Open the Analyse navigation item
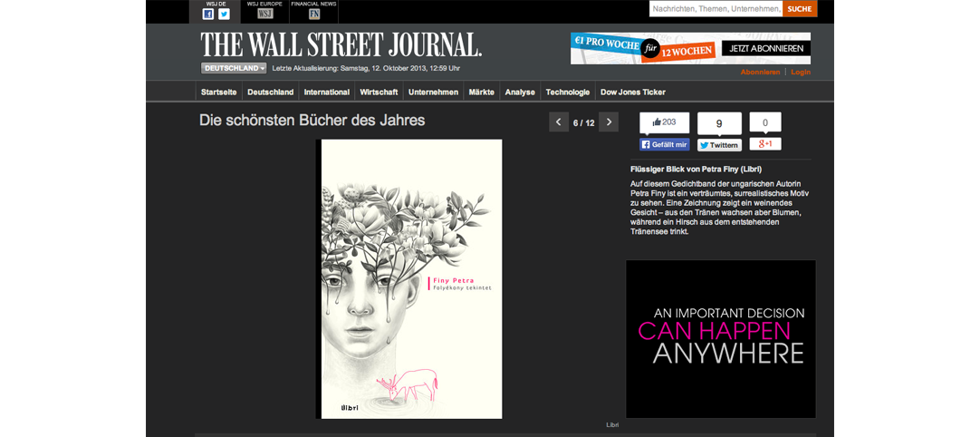The image size is (980, 437). pyautogui.click(x=520, y=92)
